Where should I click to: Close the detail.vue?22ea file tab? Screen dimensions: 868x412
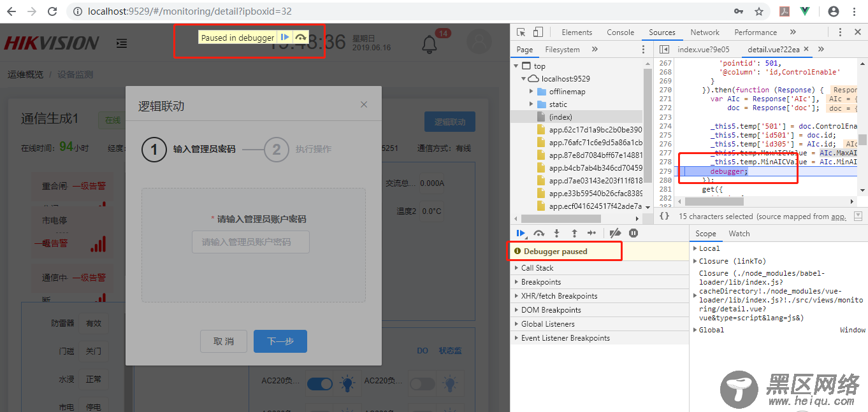pyautogui.click(x=806, y=50)
